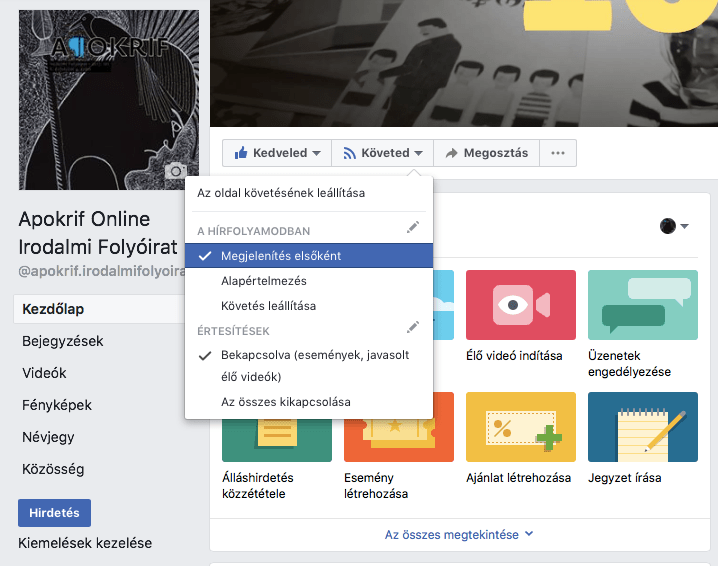The image size is (718, 566).
Task: Click the Álláshirdetés közzététele green tile
Action: pos(277,441)
